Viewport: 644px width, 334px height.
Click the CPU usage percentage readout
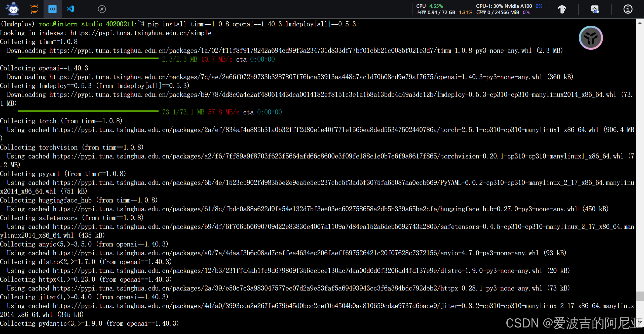tap(436, 6)
